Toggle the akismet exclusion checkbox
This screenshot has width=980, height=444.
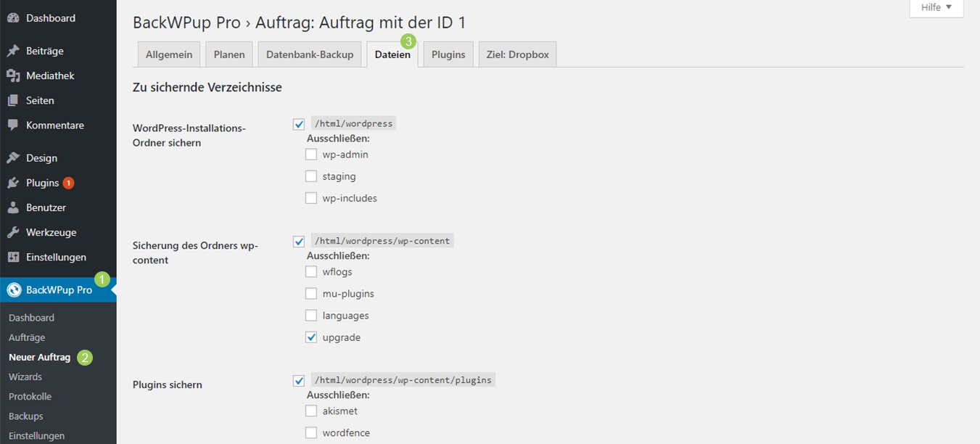point(311,411)
